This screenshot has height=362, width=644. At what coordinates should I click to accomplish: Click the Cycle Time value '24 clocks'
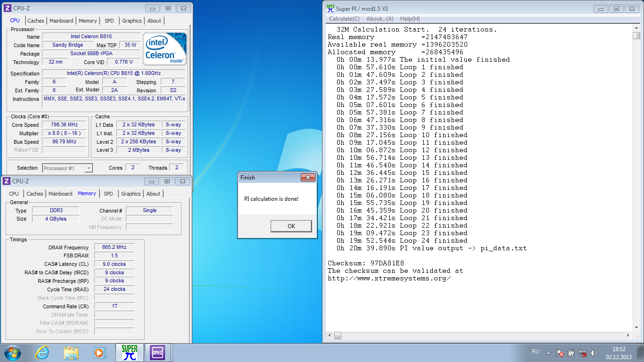[x=114, y=289]
